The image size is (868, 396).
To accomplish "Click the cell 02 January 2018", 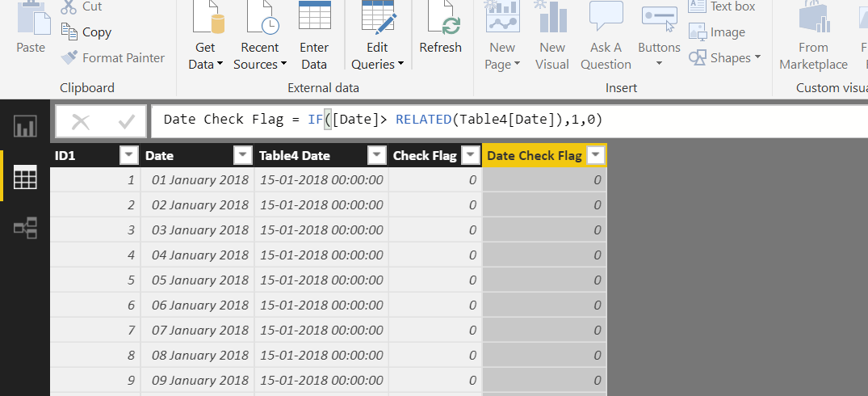I will tap(198, 205).
